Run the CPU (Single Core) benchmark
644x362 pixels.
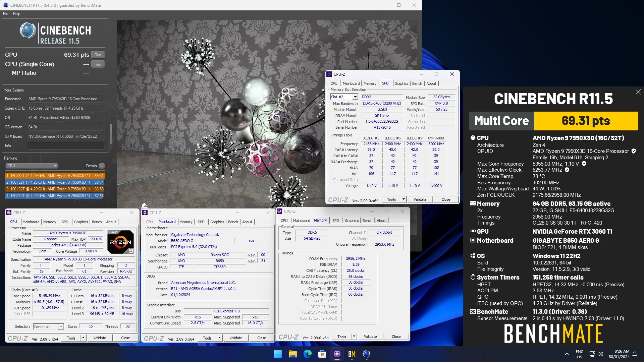(x=98, y=64)
